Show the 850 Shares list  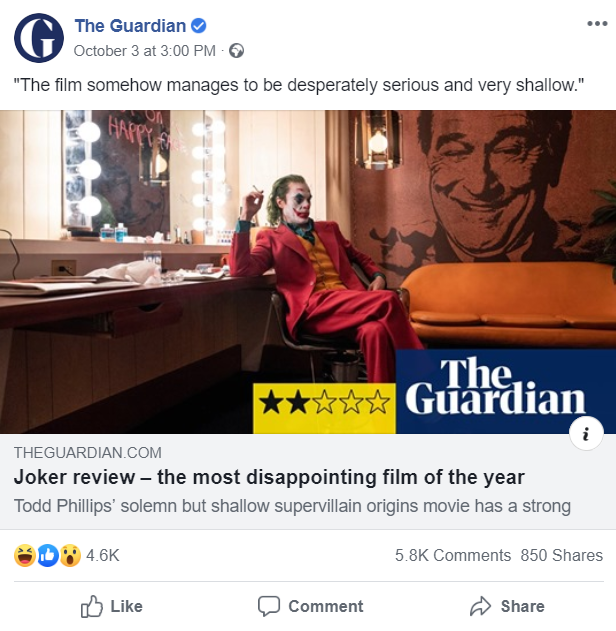(x=562, y=555)
